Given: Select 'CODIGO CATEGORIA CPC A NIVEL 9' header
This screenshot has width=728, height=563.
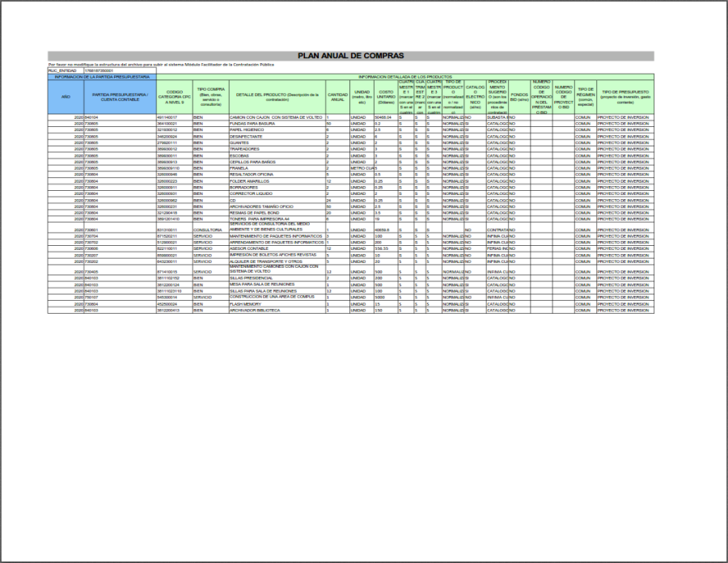Looking at the screenshot, I should click(x=175, y=97).
